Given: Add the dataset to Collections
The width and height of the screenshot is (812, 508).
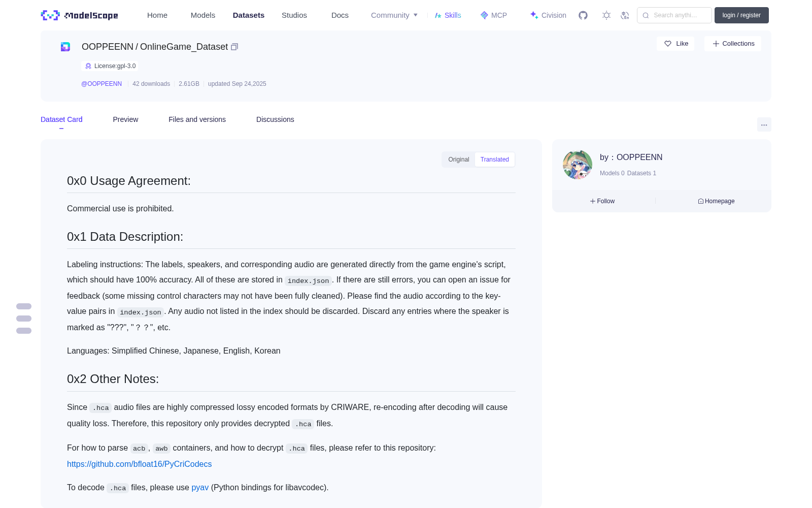Looking at the screenshot, I should 733,44.
